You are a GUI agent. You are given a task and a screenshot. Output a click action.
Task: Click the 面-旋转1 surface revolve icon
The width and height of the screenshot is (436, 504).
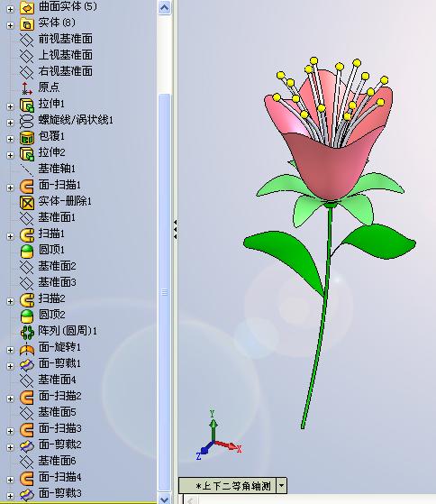tap(27, 349)
